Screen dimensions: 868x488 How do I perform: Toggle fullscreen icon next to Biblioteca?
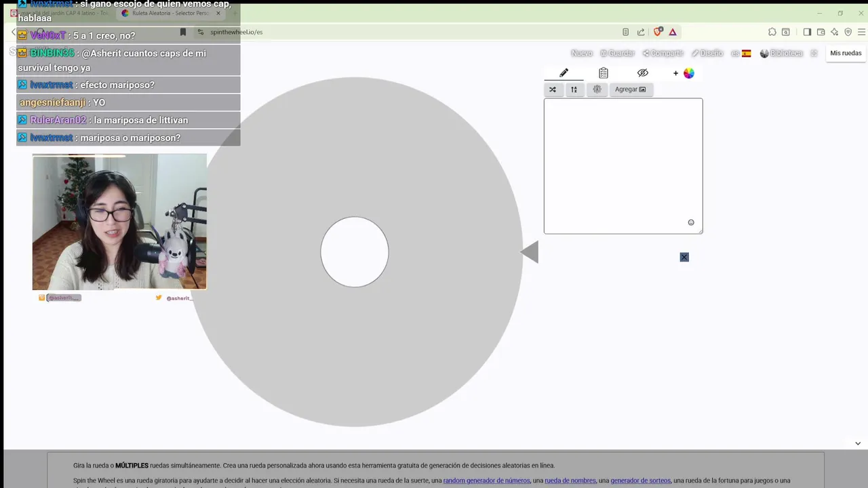pos(814,53)
